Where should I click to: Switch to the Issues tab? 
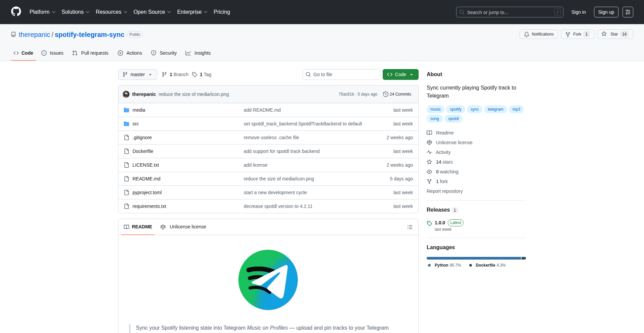click(52, 53)
